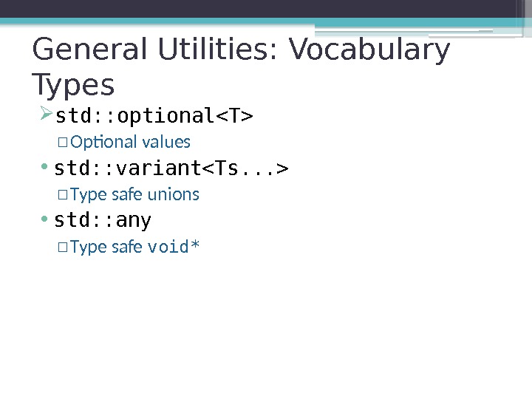The image size is (532, 399).
Task: Click the dot bullet before std::variant<Ts...>
Action: [x=45, y=170]
